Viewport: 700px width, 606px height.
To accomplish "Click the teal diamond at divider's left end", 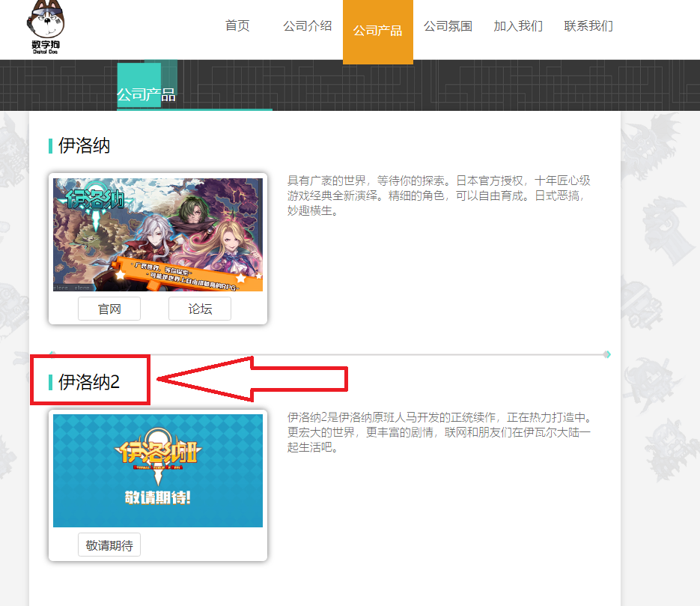I will click(52, 354).
